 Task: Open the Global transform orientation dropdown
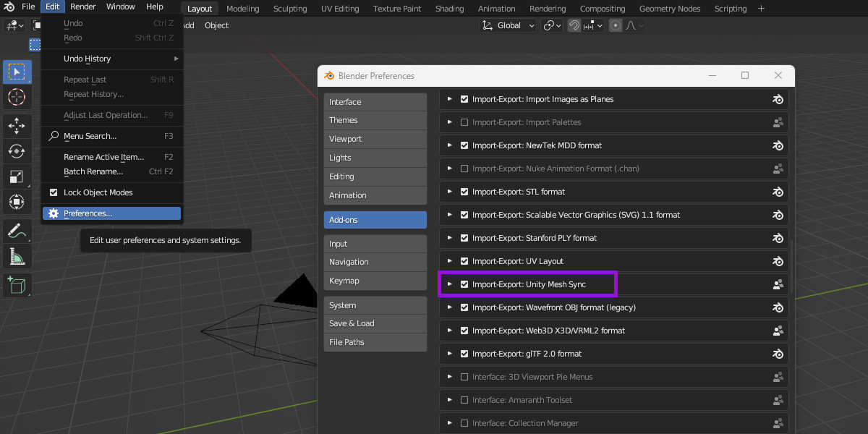coord(509,25)
